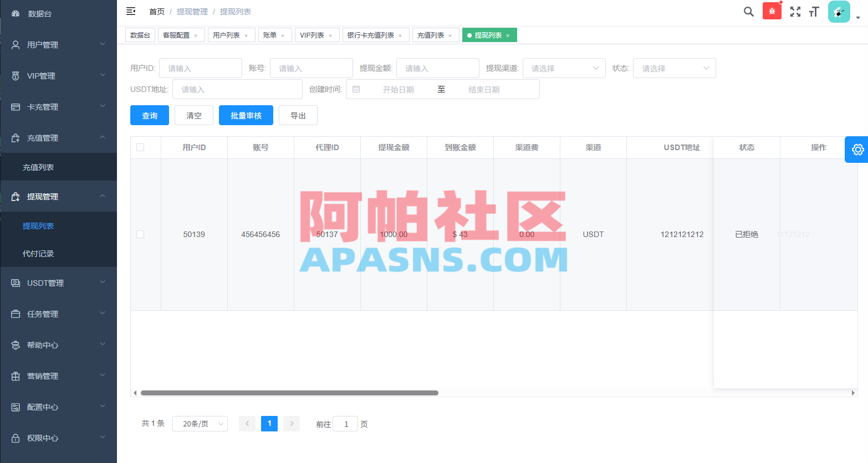Open the search magnifier icon

coord(748,12)
